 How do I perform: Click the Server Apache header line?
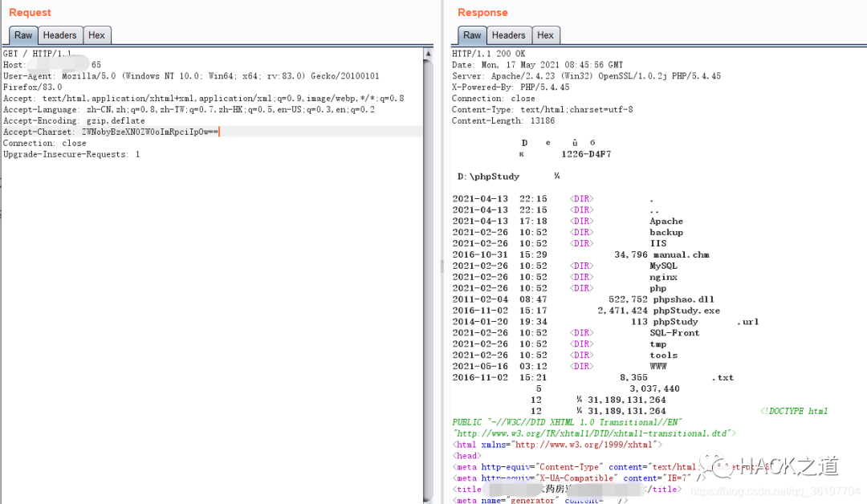point(587,75)
